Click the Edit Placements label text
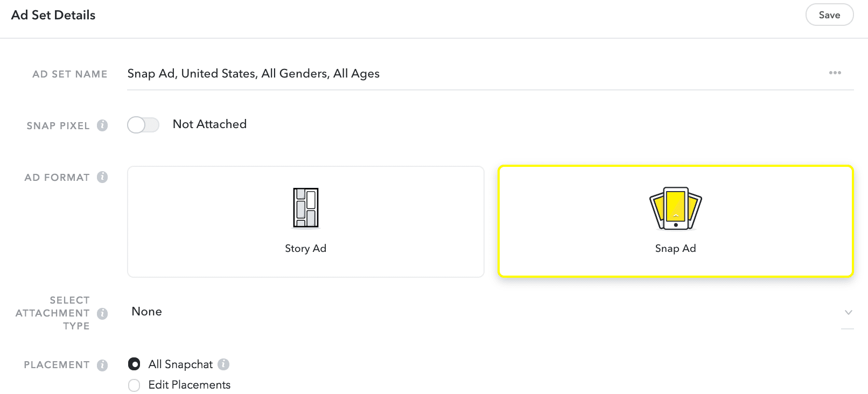The image size is (868, 394). (190, 385)
